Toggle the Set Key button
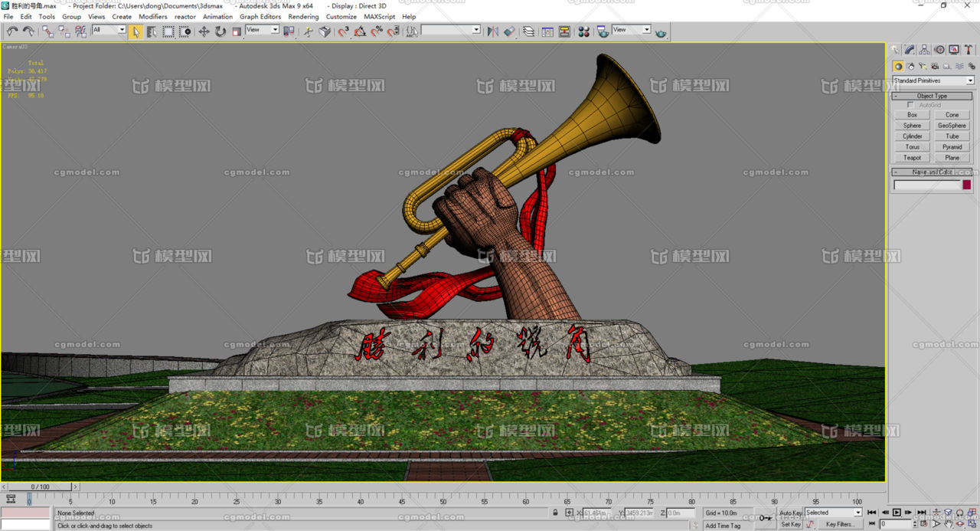980x531 pixels. pos(791,525)
